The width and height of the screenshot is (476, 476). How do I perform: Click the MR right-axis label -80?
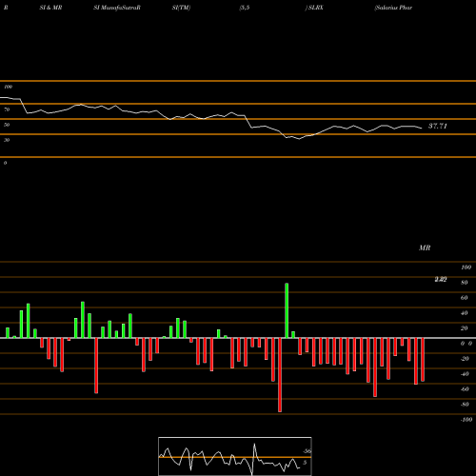[x=465, y=405]
